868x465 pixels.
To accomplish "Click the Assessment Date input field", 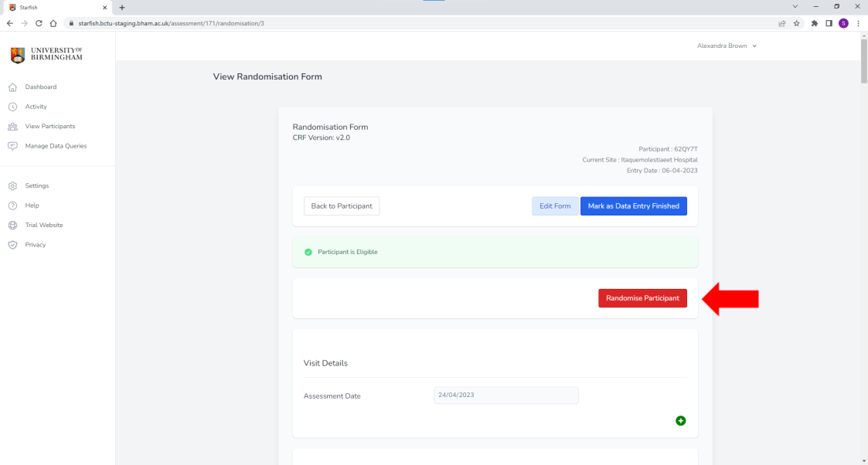I will click(x=505, y=395).
